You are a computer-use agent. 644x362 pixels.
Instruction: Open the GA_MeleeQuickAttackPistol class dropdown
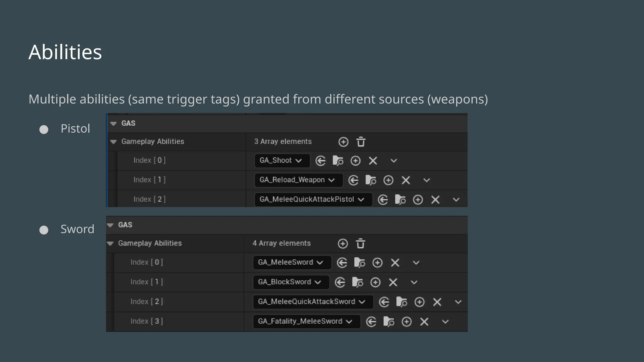(x=313, y=200)
